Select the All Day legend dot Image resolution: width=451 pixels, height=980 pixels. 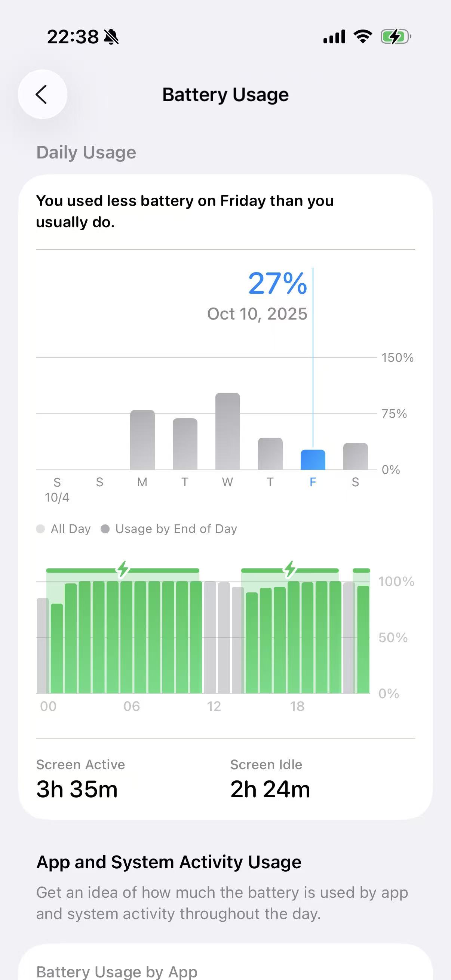click(40, 529)
